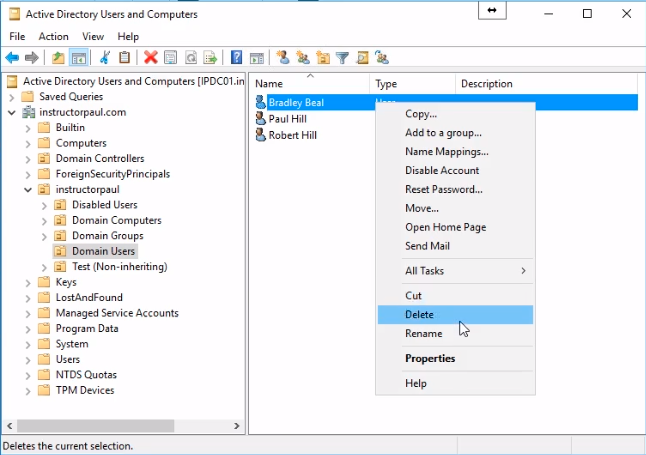This screenshot has width=646, height=455.
Task: Select Add to a group menu entry
Action: [455, 133]
